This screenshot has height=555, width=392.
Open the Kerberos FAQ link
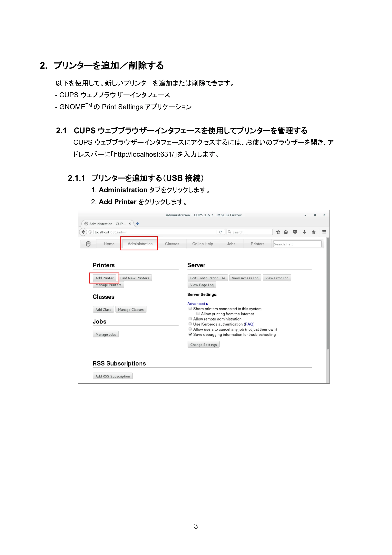pyautogui.click(x=249, y=324)
